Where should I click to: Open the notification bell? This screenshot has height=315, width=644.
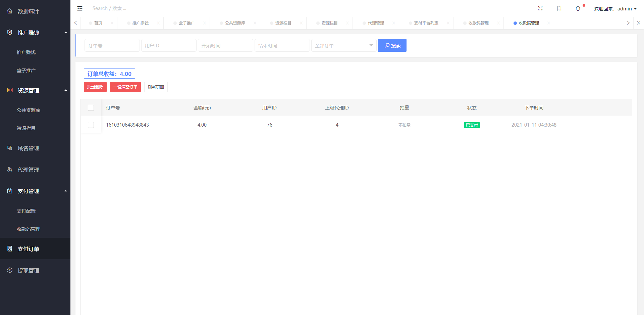pyautogui.click(x=578, y=9)
